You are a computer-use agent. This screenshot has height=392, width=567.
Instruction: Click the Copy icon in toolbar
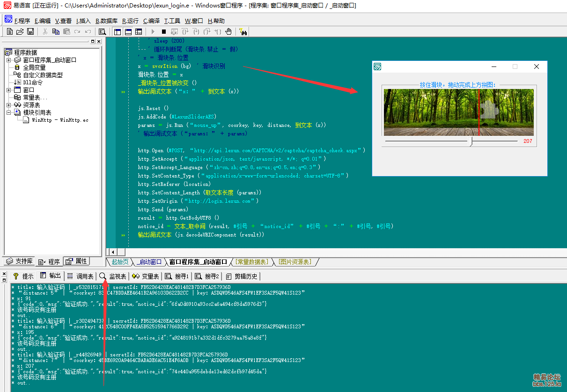pyautogui.click(x=56, y=32)
